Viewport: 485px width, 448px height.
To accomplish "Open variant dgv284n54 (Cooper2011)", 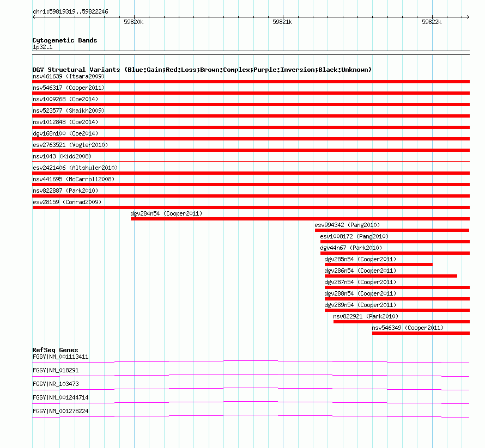I will [x=166, y=213].
